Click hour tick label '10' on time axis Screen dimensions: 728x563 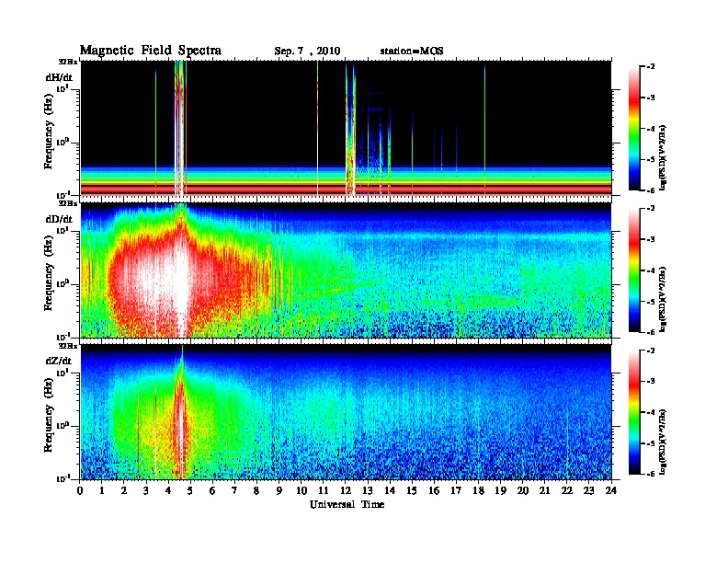(x=301, y=491)
